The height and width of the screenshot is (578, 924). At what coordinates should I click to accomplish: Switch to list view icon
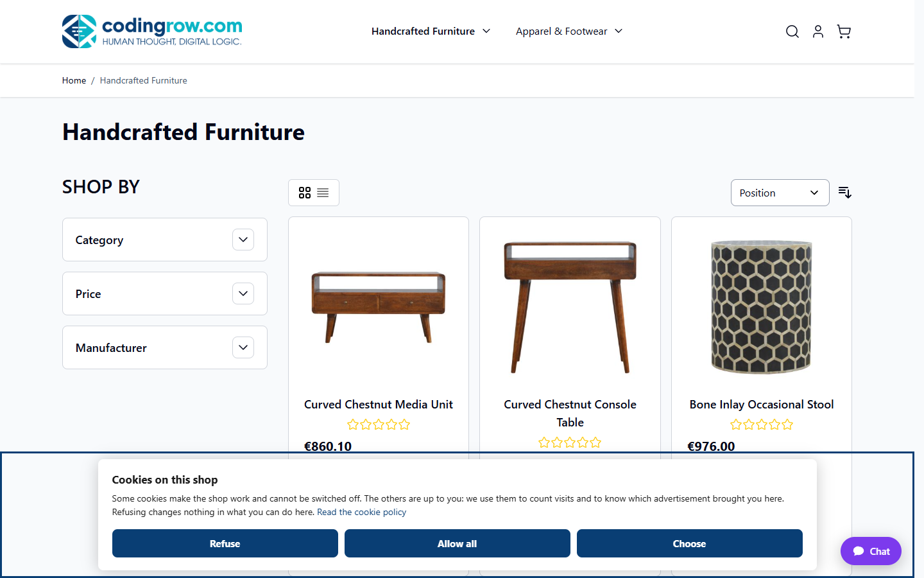point(323,193)
